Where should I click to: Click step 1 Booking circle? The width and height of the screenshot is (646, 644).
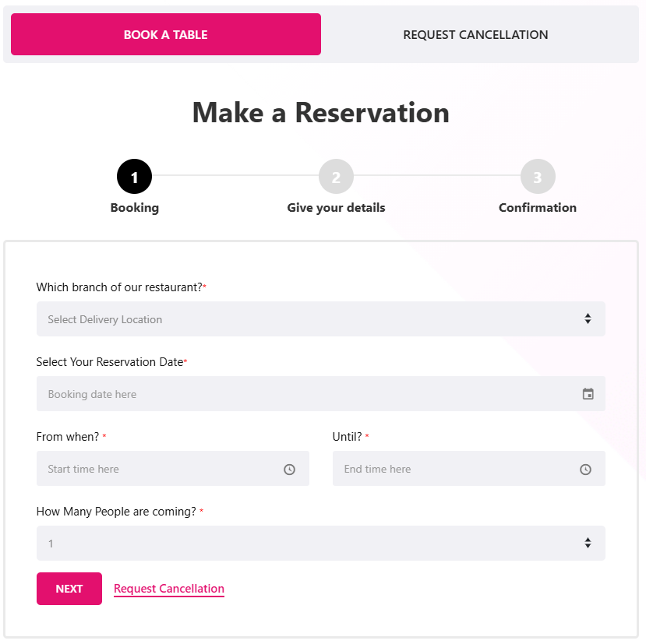pyautogui.click(x=134, y=177)
